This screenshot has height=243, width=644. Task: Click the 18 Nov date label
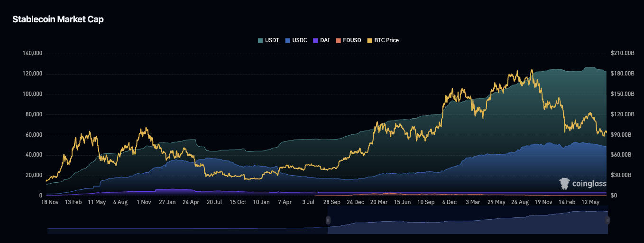[49, 202]
